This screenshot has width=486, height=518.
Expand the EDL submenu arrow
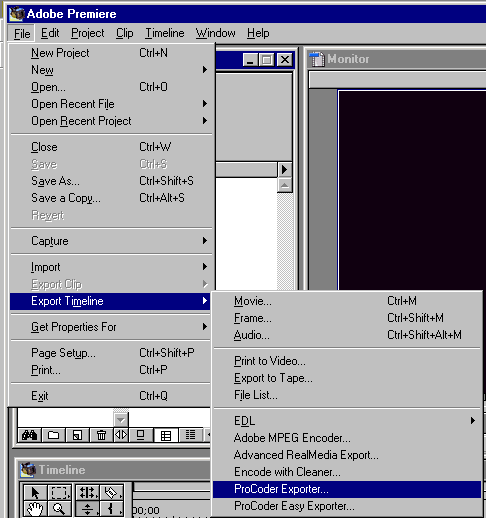[472, 421]
